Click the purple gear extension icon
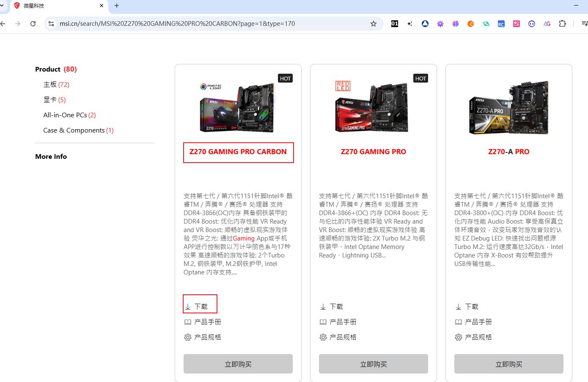This screenshot has width=588, height=382. point(440,24)
